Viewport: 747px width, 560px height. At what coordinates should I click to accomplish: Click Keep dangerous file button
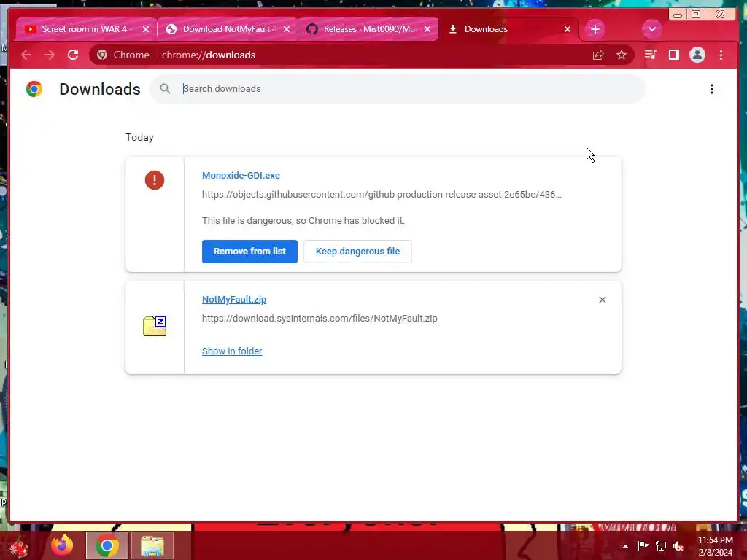click(x=357, y=252)
